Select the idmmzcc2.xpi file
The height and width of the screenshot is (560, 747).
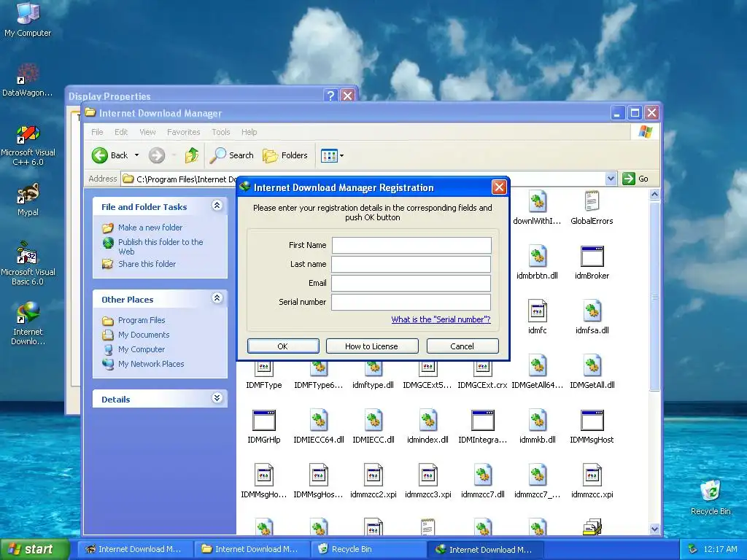click(x=373, y=481)
